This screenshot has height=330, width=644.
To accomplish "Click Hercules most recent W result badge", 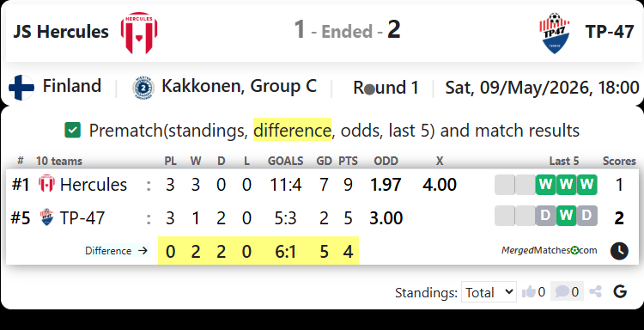I will [587, 185].
